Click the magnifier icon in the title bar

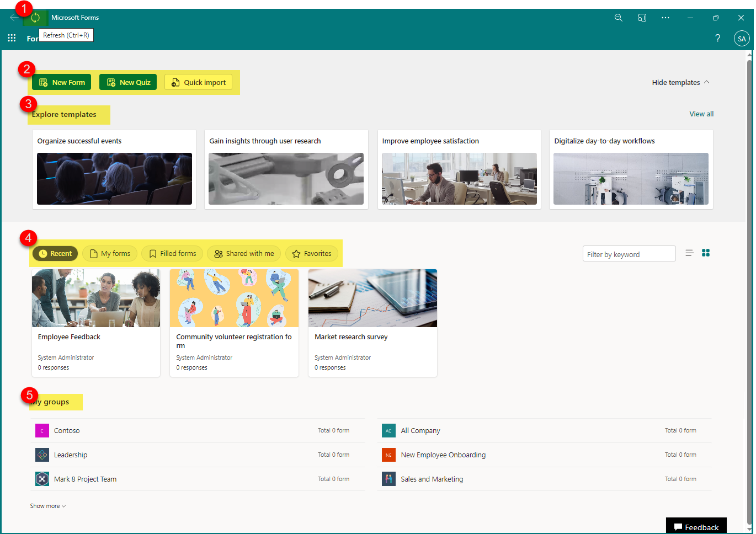click(618, 17)
